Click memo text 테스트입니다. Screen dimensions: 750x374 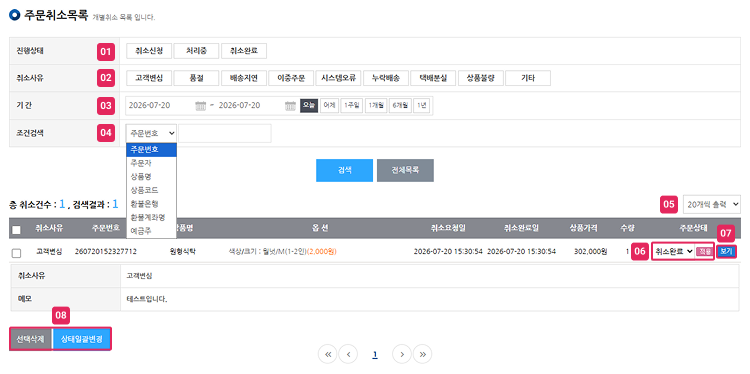(x=147, y=300)
